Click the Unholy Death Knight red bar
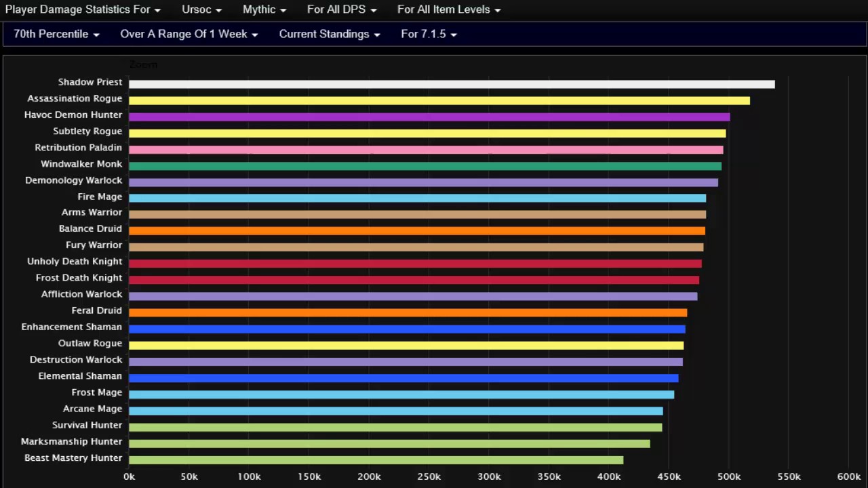 (x=415, y=264)
